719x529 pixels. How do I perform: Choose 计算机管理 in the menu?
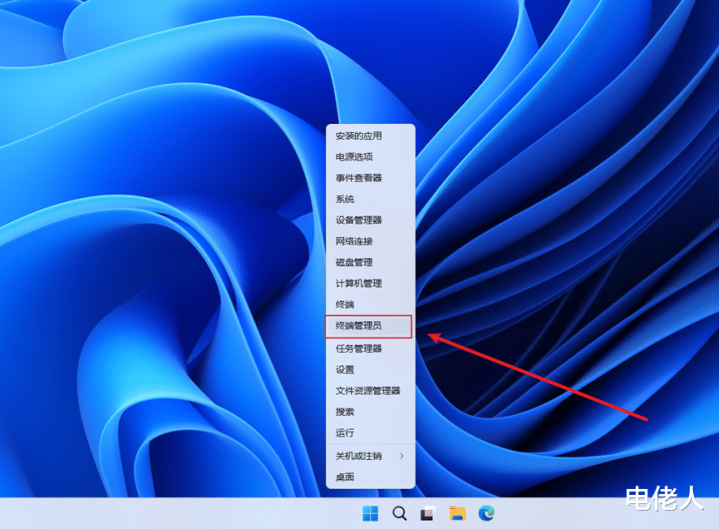coord(371,283)
